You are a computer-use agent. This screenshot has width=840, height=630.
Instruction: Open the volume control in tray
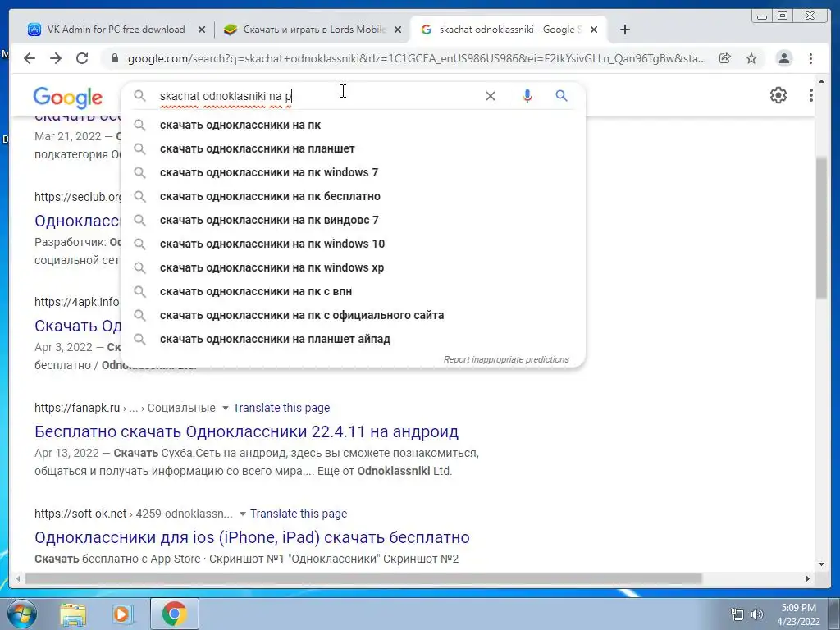[757, 614]
